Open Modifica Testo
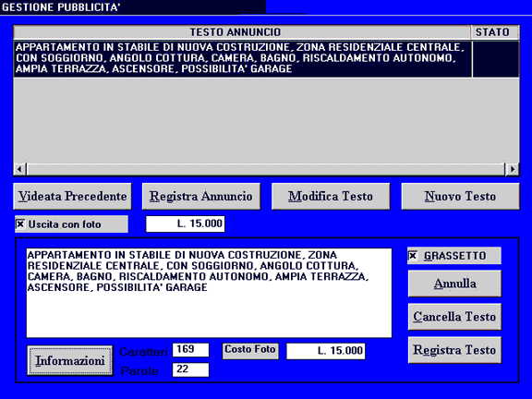The width and height of the screenshot is (532, 399). coord(331,196)
